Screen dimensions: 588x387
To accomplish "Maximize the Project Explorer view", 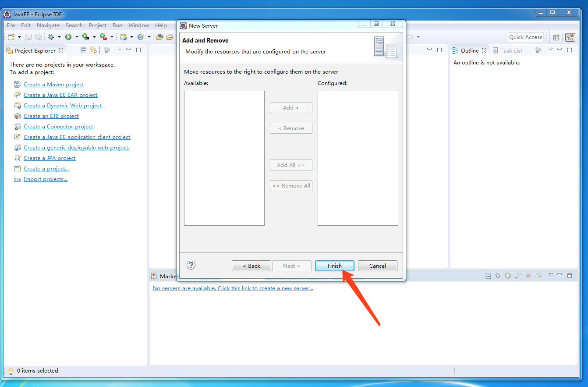I will [138, 50].
